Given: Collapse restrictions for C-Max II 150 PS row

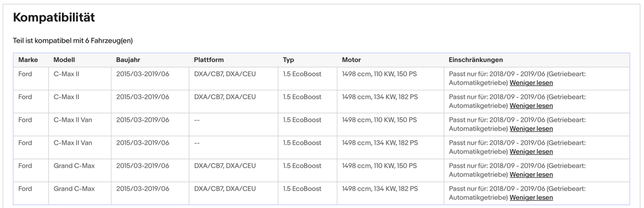Looking at the screenshot, I should (x=531, y=83).
